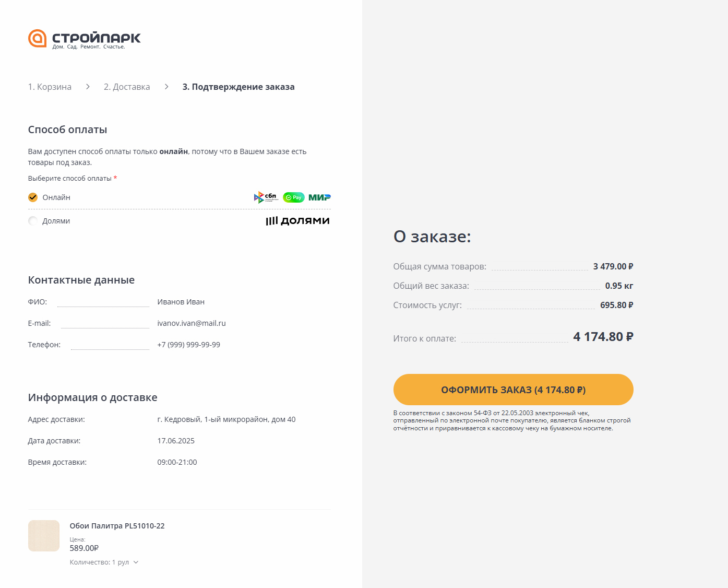
Task: Click the СБП payment icon
Action: (266, 197)
